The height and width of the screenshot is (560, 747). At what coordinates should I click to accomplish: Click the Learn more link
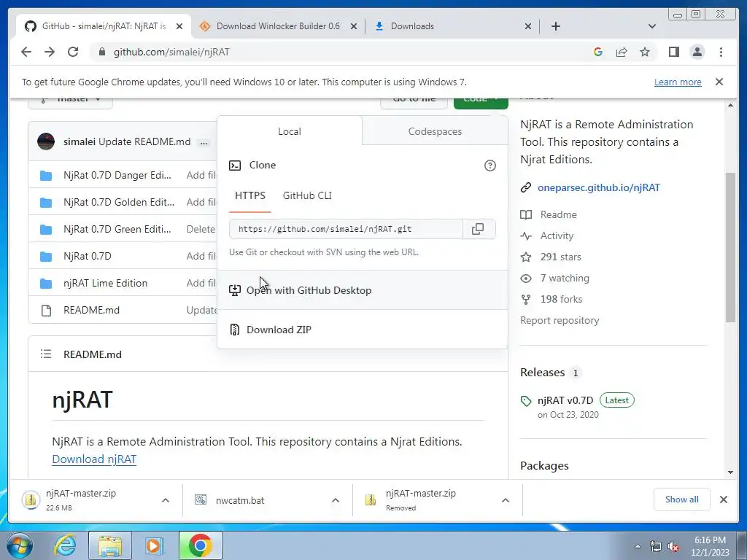click(x=678, y=82)
